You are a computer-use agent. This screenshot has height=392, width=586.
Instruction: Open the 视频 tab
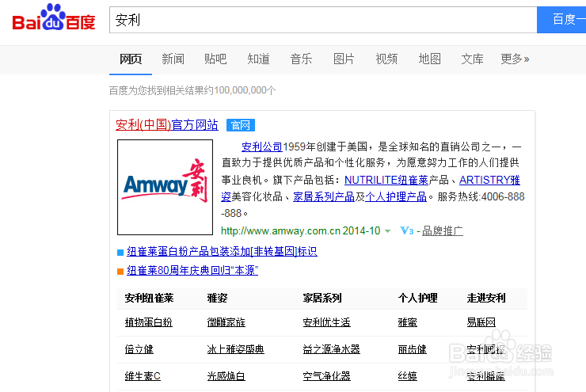(x=386, y=59)
